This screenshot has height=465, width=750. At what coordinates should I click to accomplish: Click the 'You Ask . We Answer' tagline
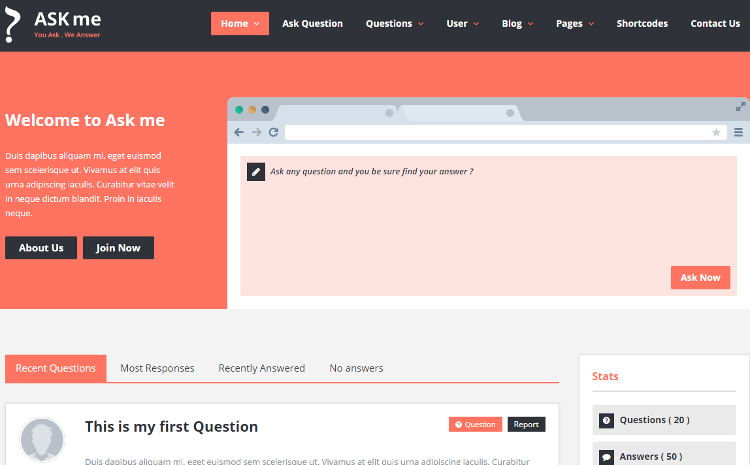[x=67, y=35]
